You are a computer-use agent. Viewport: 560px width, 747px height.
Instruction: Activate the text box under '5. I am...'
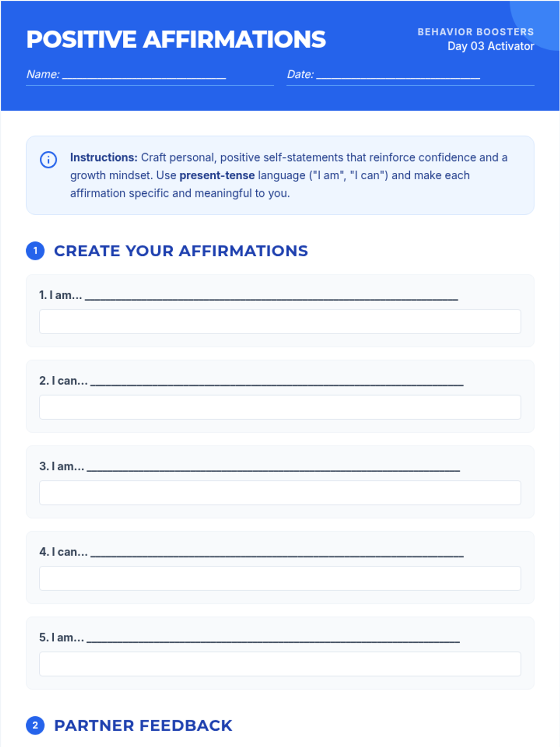pos(280,664)
